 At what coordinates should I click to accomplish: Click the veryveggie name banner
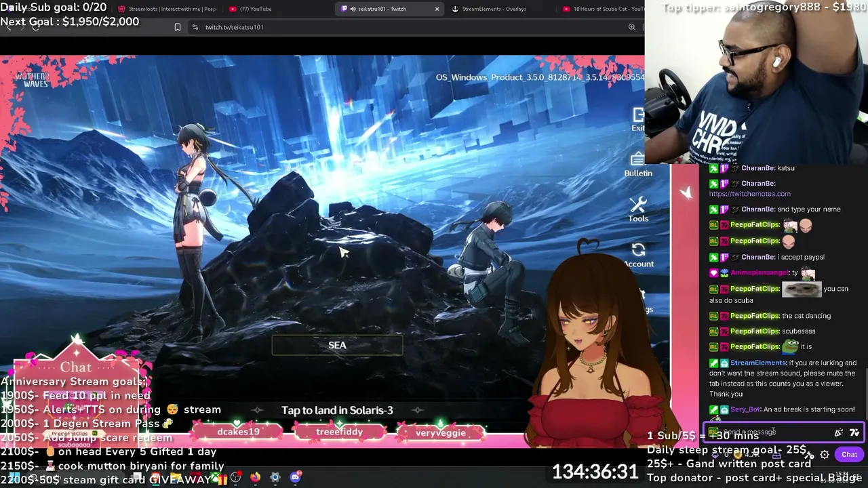point(441,432)
